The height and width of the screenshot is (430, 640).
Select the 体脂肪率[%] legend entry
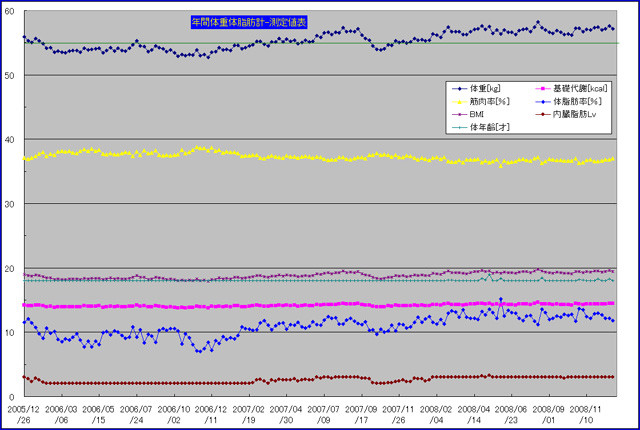(x=568, y=102)
